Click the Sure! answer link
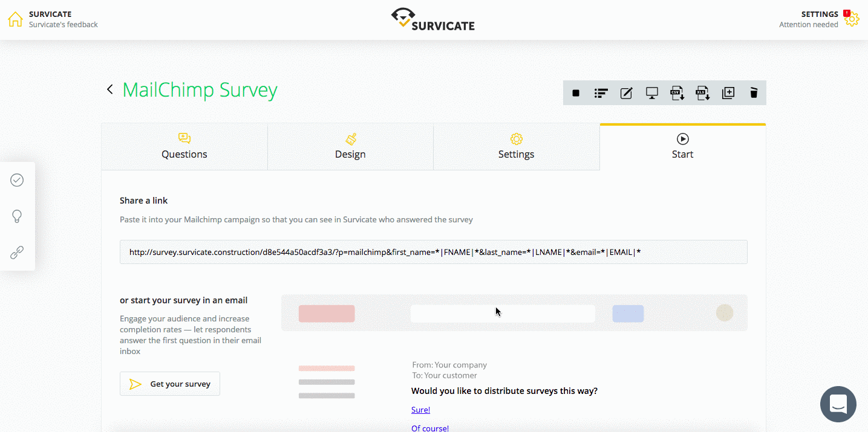 [421, 410]
